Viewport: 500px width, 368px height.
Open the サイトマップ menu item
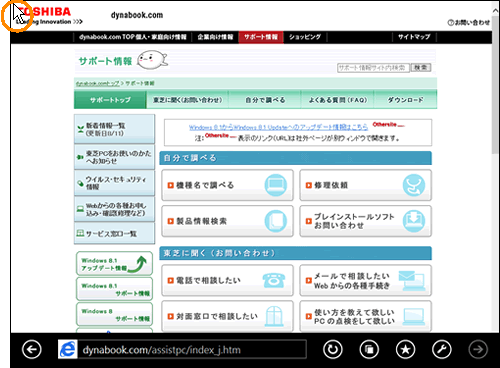tap(414, 37)
